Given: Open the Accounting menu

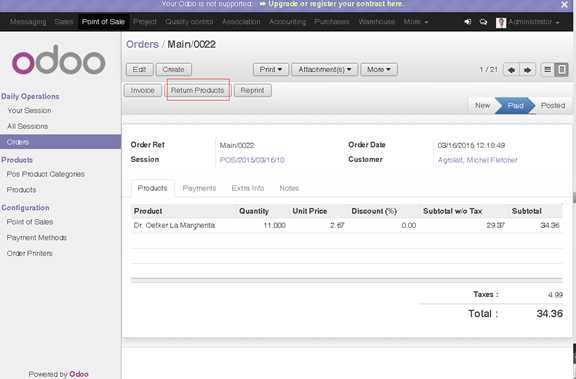Looking at the screenshot, I should click(287, 22).
